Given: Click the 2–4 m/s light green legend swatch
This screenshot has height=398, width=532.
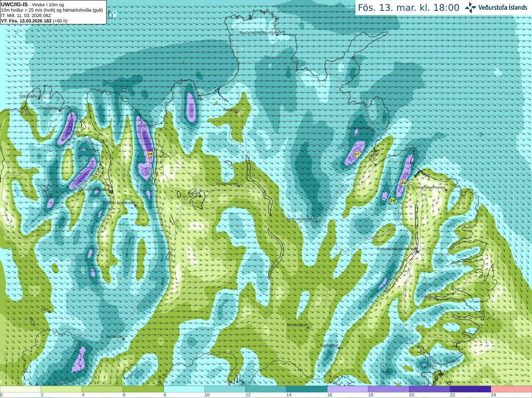Looking at the screenshot, I should tap(62, 389).
